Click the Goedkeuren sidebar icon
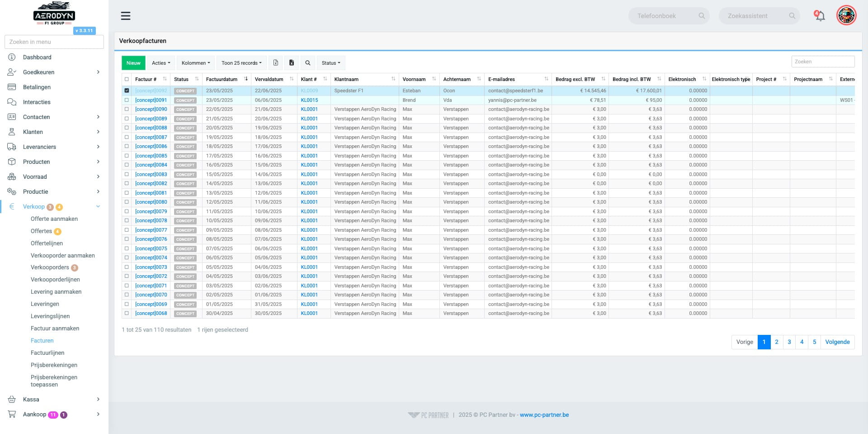The image size is (868, 434). point(12,72)
